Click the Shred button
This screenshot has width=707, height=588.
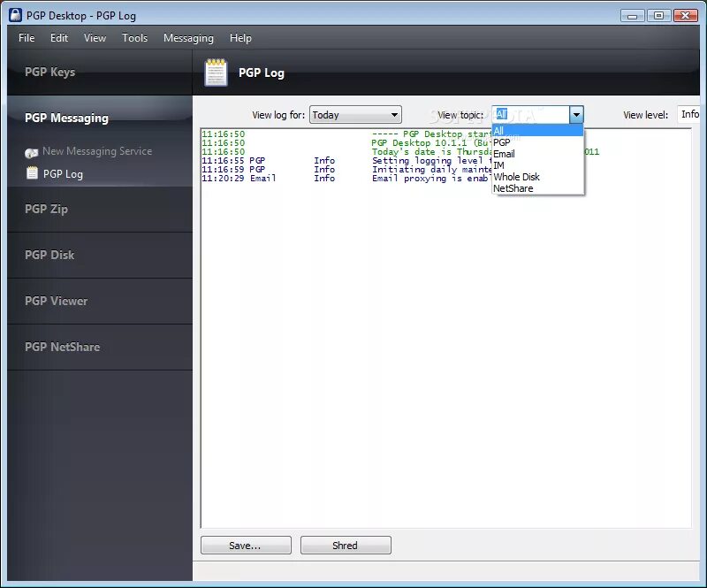pos(346,546)
